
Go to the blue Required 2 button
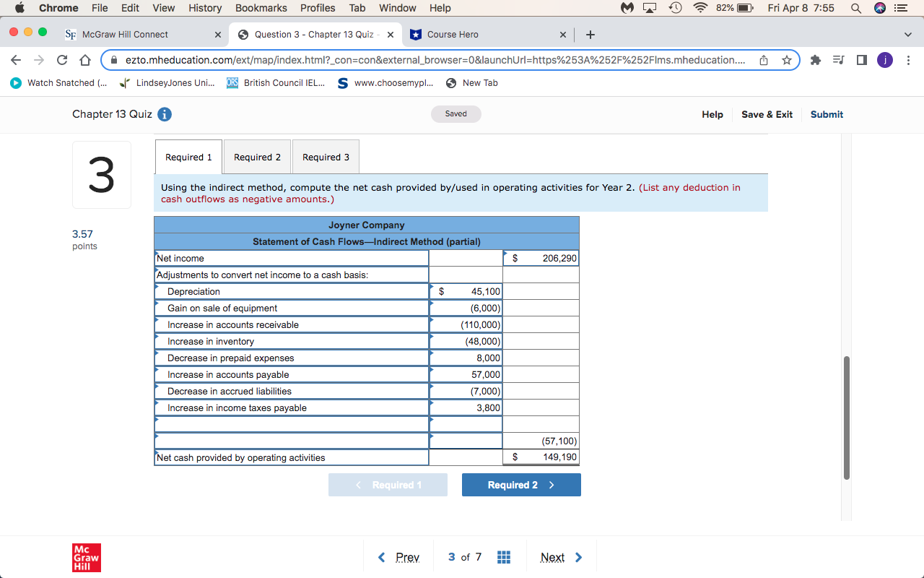click(x=521, y=485)
